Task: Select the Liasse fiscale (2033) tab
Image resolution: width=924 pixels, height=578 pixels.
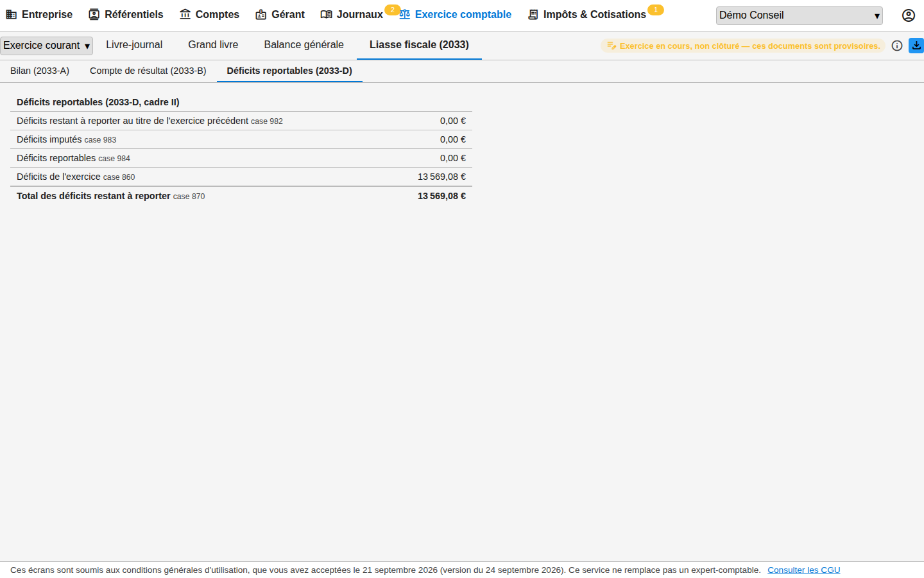Action: [x=419, y=45]
